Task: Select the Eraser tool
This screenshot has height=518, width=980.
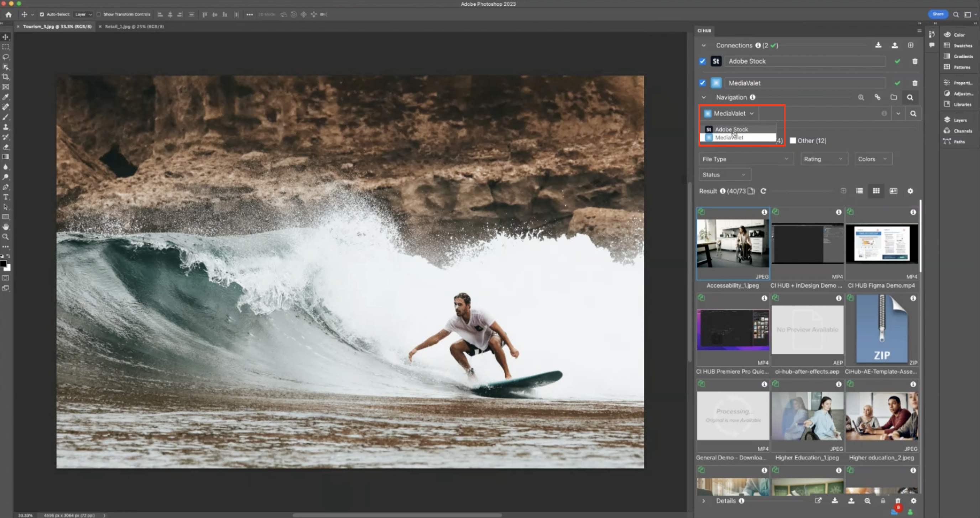Action: point(6,147)
